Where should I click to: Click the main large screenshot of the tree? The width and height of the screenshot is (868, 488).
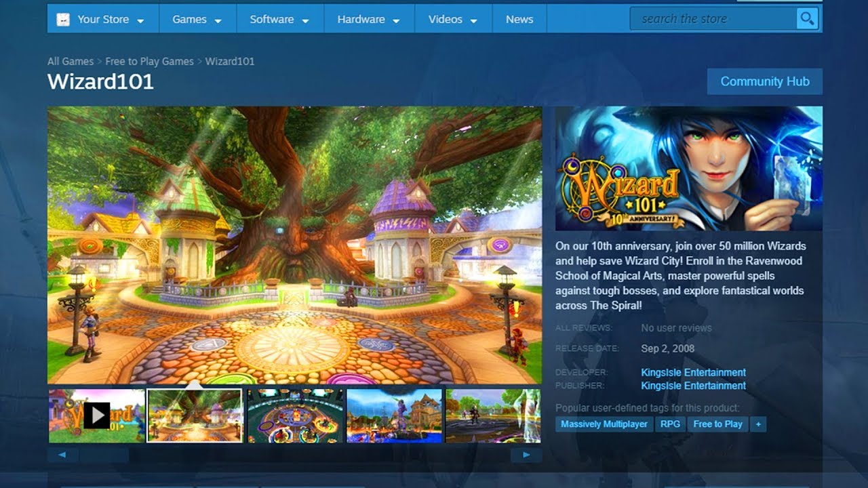point(294,245)
